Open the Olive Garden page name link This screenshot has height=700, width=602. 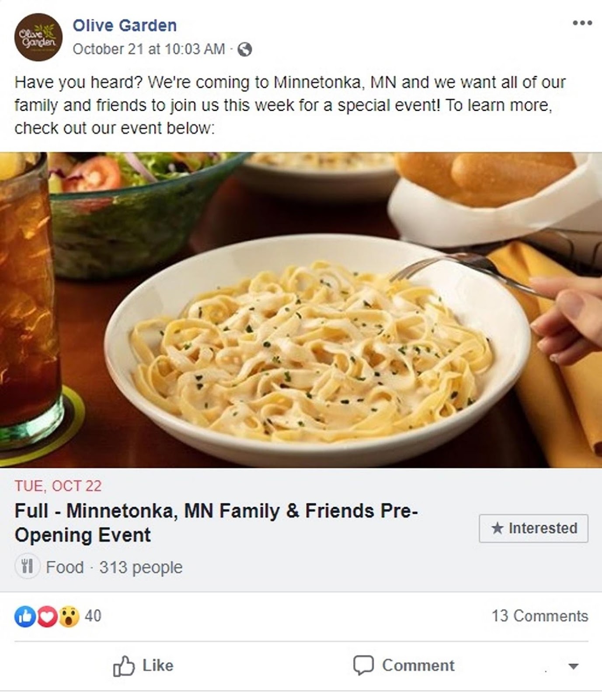(125, 25)
